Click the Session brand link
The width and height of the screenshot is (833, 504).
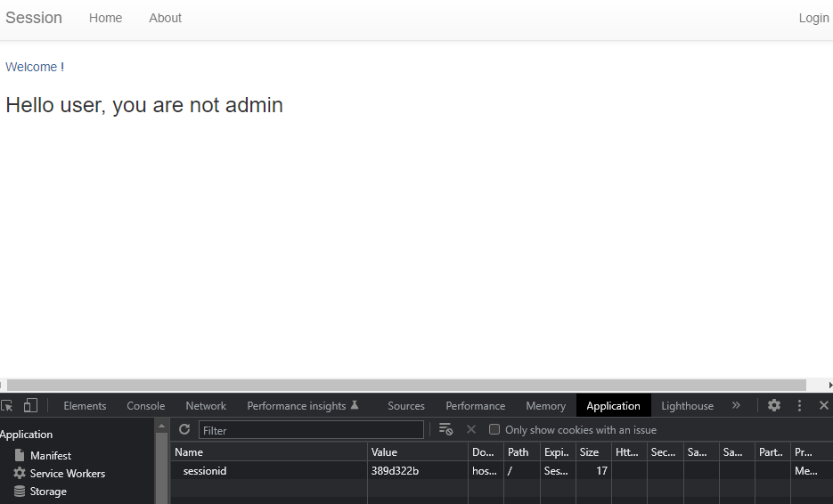34,18
